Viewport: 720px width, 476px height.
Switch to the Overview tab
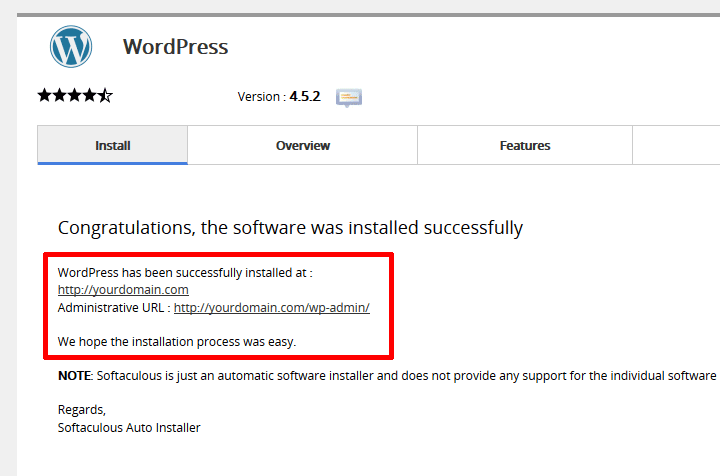[303, 145]
